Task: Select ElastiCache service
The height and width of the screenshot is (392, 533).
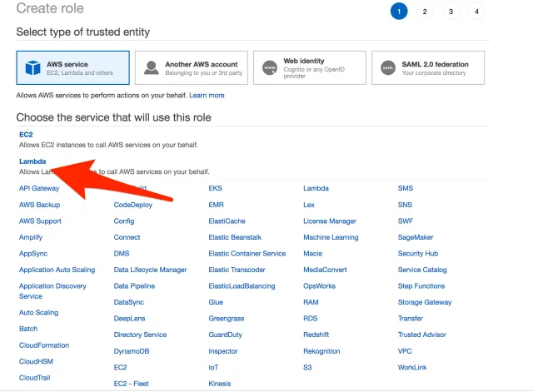Action: tap(227, 221)
